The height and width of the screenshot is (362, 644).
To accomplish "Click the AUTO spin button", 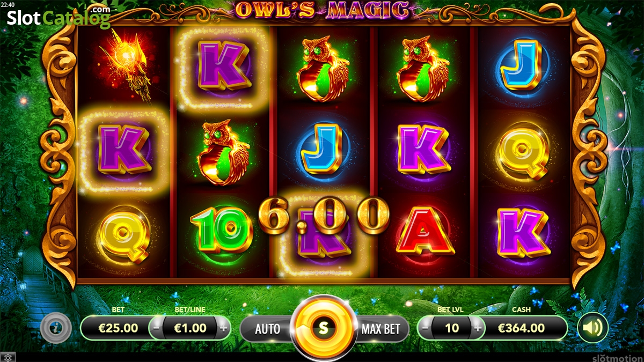I will click(267, 328).
